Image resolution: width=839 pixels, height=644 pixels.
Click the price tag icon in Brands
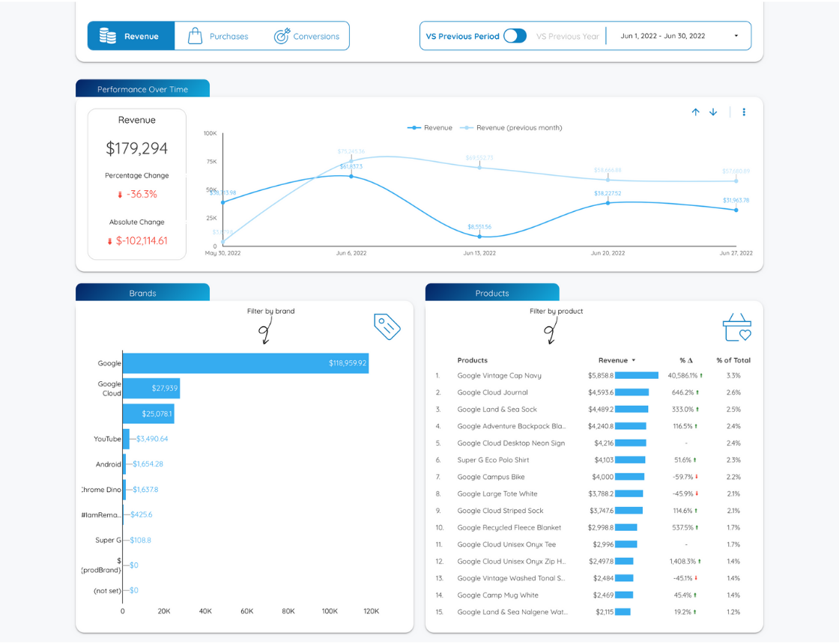click(x=387, y=326)
